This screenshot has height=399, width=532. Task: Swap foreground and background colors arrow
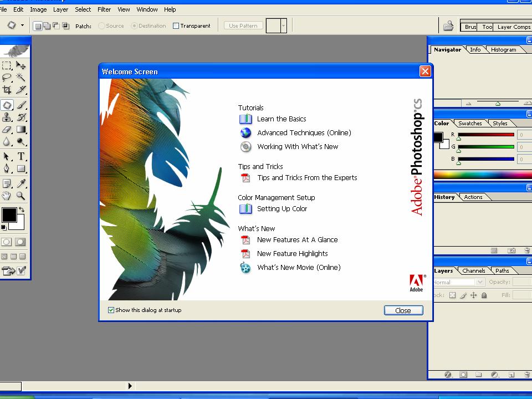[22, 210]
